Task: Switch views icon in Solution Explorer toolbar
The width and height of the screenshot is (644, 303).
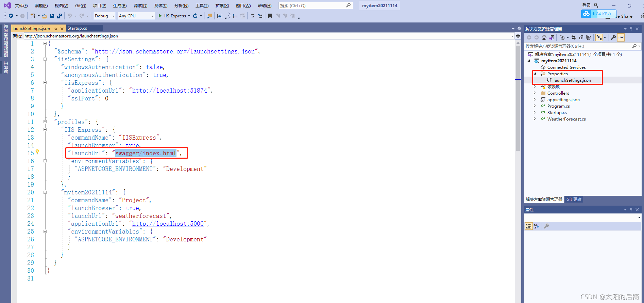Action: [552, 37]
